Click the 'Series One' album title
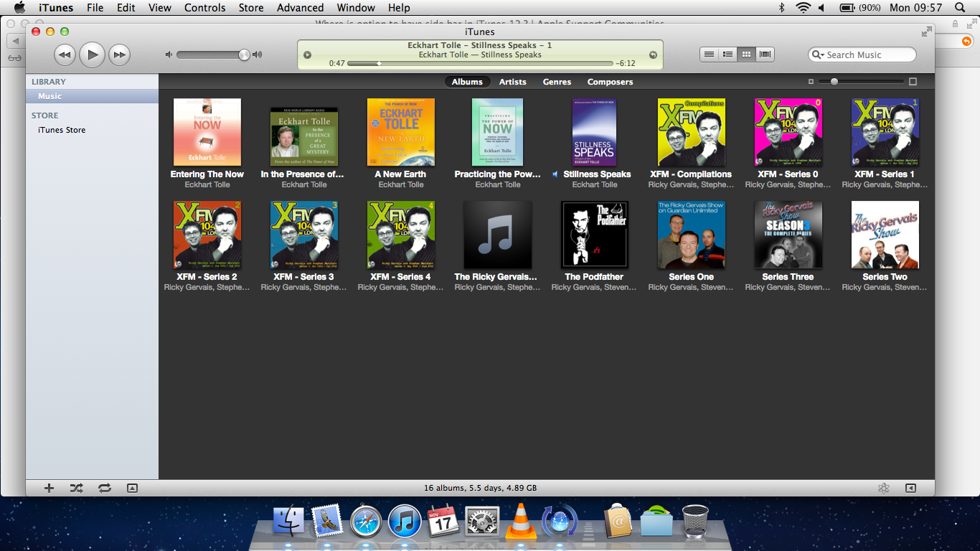 692,277
